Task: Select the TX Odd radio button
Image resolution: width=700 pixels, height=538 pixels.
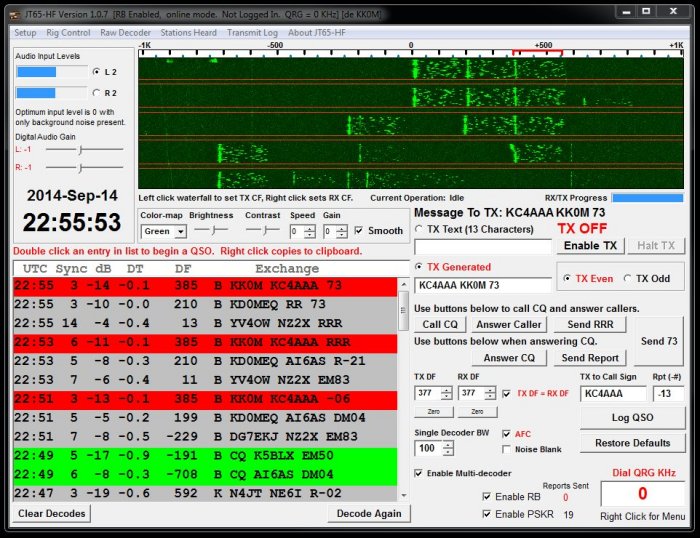Action: coord(627,278)
